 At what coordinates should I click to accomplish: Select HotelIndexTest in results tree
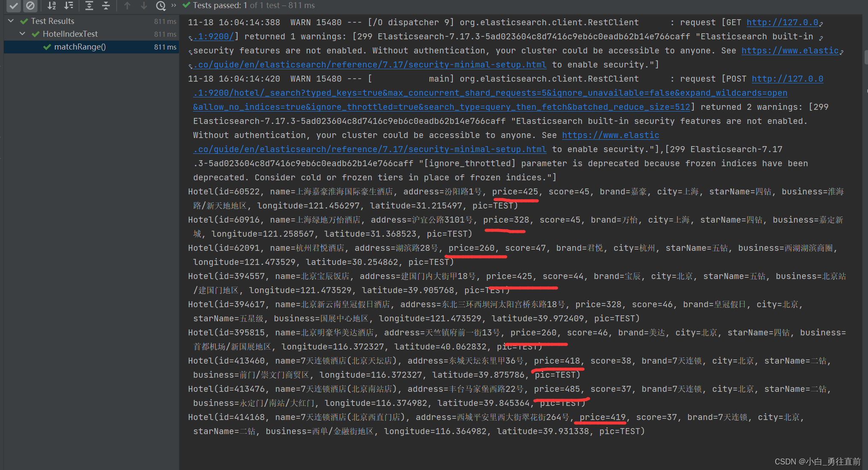[x=70, y=34]
